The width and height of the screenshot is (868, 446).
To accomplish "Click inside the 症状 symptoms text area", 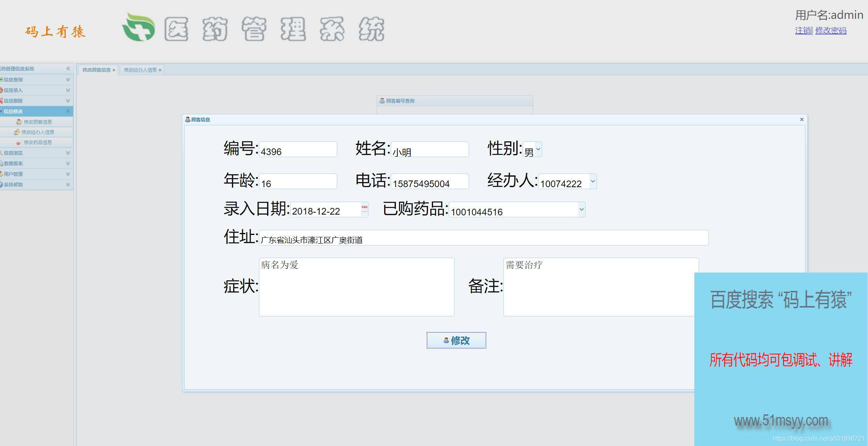I will click(356, 287).
